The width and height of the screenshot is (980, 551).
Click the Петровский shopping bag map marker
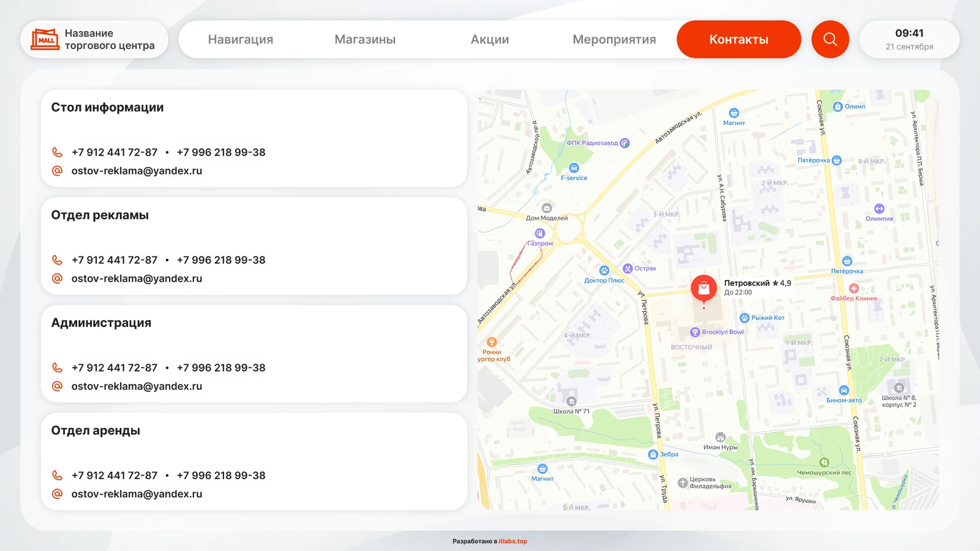704,288
